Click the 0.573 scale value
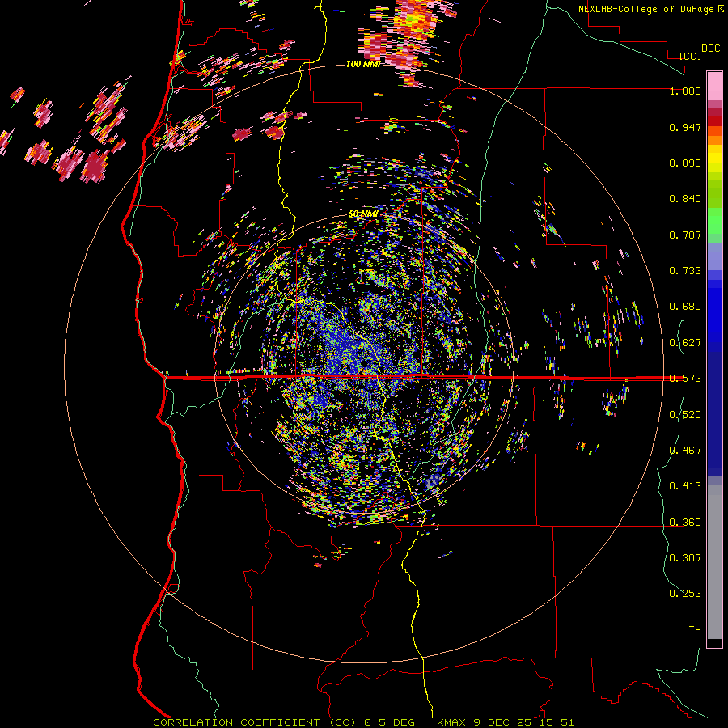The image size is (728, 728). coord(685,379)
